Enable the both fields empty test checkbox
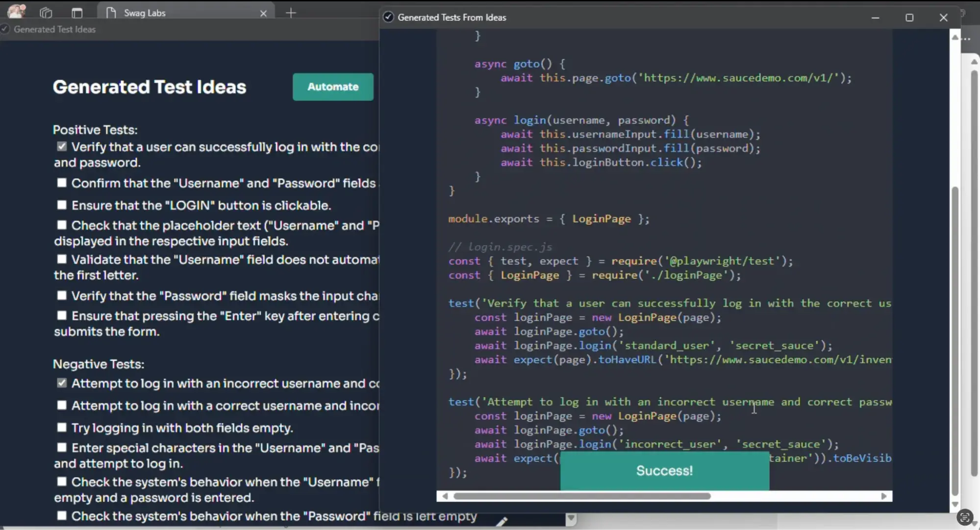This screenshot has width=980, height=530. point(62,427)
